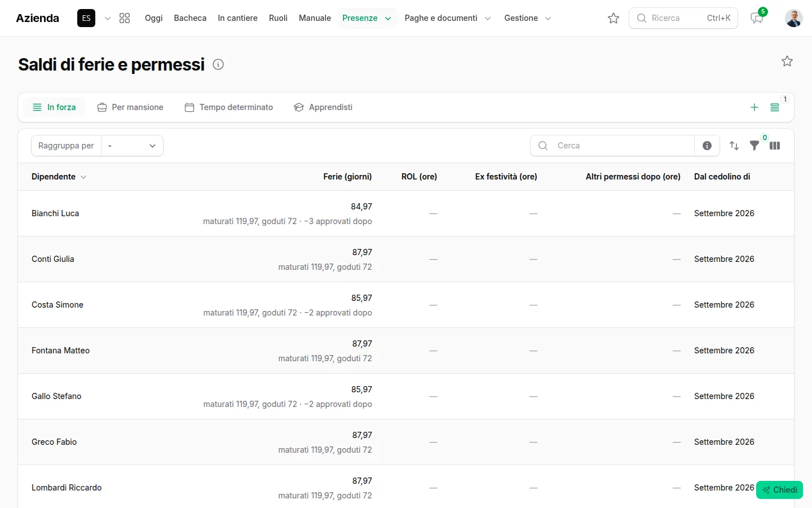812x508 pixels.
Task: Open employee Gallo Stefano
Action: (56, 396)
